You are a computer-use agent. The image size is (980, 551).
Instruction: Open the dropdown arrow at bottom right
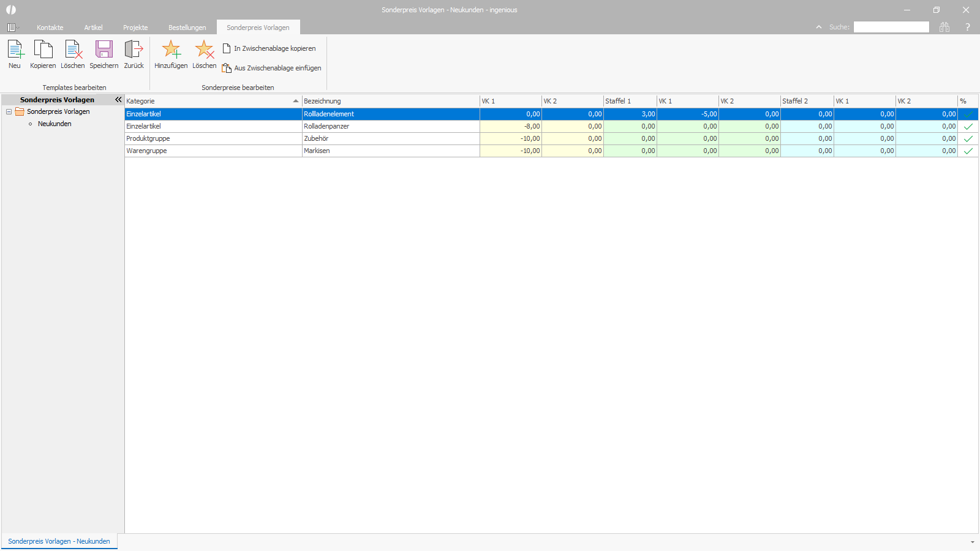tap(973, 542)
